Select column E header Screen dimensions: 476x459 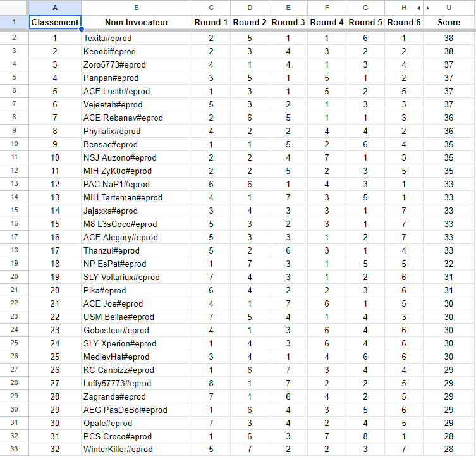288,8
